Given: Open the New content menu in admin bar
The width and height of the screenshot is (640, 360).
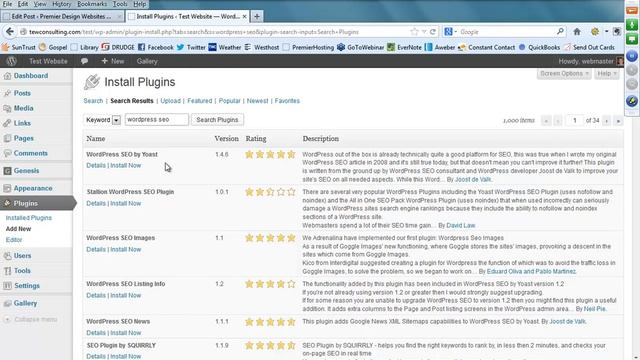Looking at the screenshot, I should pyautogui.click(x=113, y=61).
